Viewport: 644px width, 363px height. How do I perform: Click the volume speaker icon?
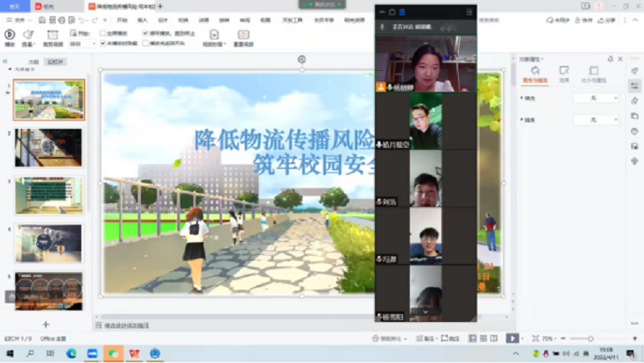pyautogui.click(x=28, y=35)
